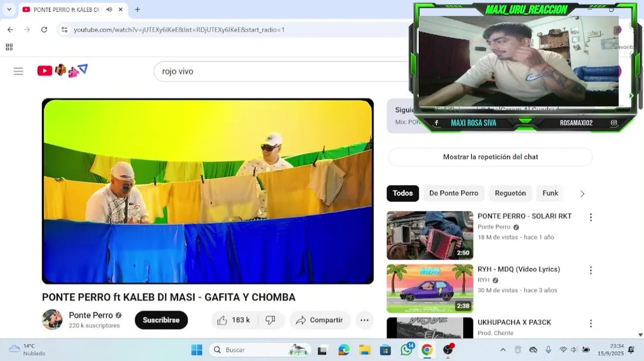This screenshot has height=361, width=644.
Task: Open OBS Studio from taskbar
Action: point(448,349)
